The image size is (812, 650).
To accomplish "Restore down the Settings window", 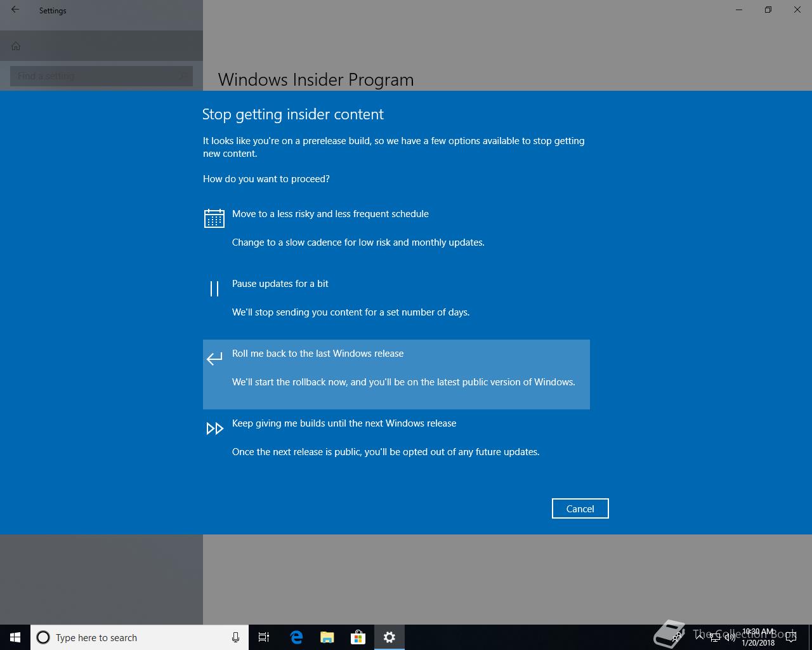I will (768, 10).
